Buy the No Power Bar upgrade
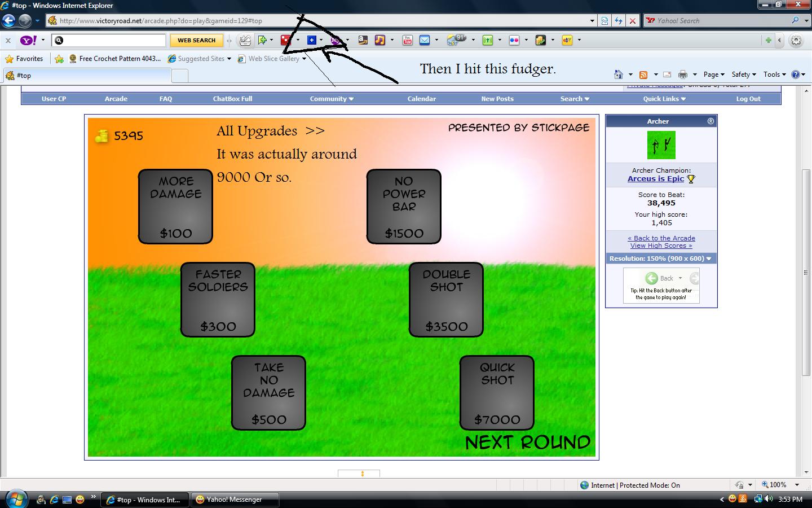 (x=404, y=207)
